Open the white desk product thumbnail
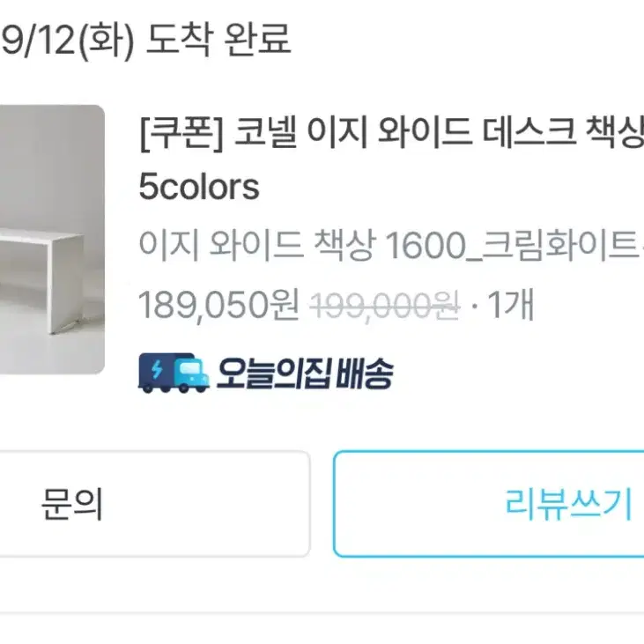Screen dimensions: 644x644 52,240
